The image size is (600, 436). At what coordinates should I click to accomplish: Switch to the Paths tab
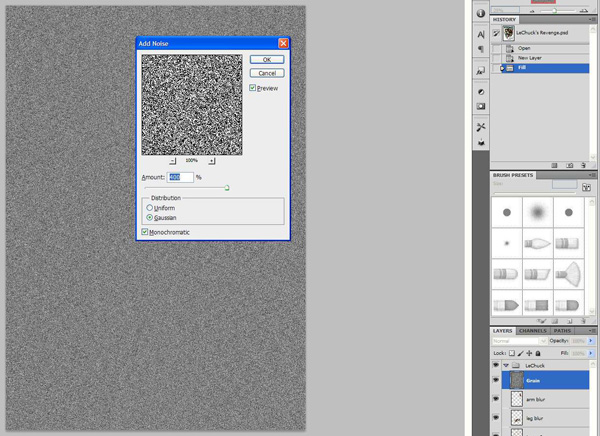(562, 331)
